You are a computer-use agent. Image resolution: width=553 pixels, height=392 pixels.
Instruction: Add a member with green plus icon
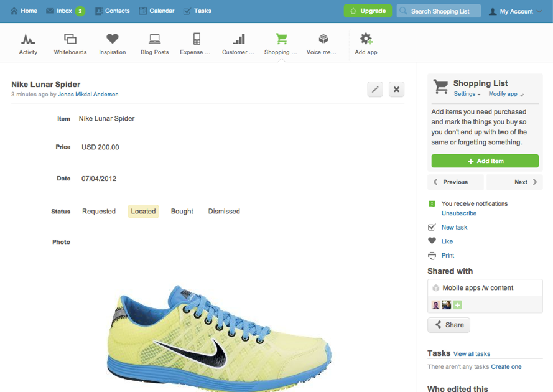click(457, 305)
